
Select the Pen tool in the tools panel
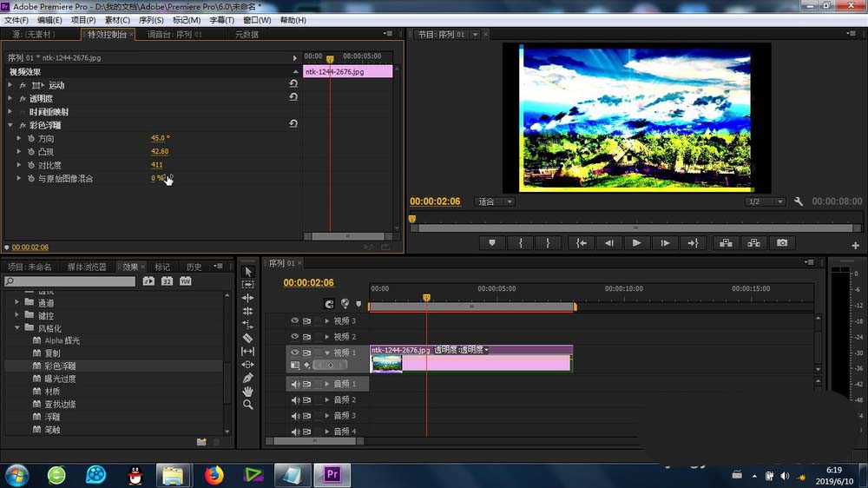(x=248, y=378)
